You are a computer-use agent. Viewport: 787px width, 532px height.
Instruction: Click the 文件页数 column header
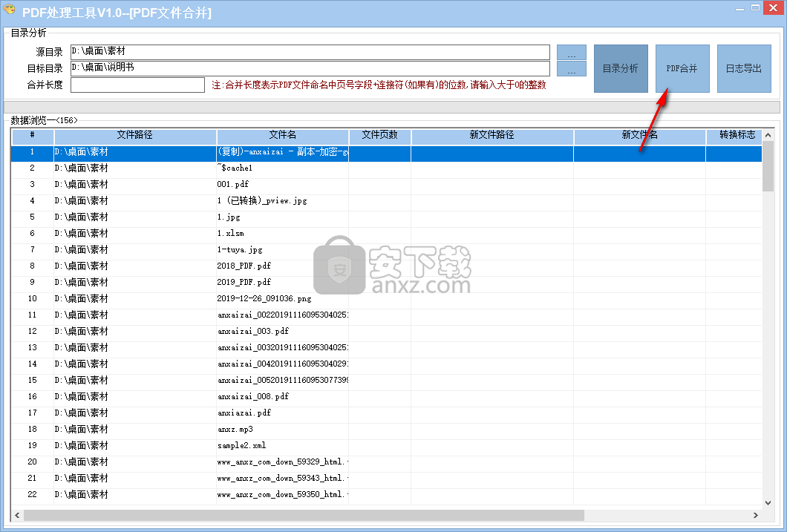coord(380,135)
